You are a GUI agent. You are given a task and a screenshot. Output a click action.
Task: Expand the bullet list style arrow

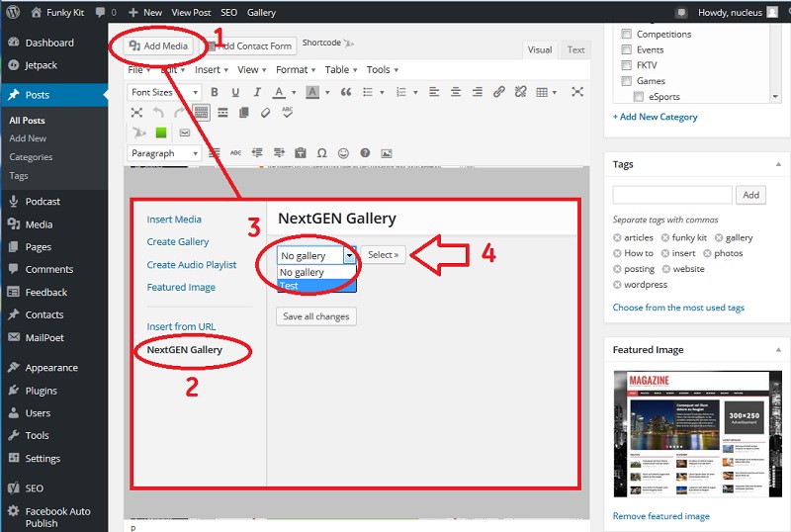[382, 92]
